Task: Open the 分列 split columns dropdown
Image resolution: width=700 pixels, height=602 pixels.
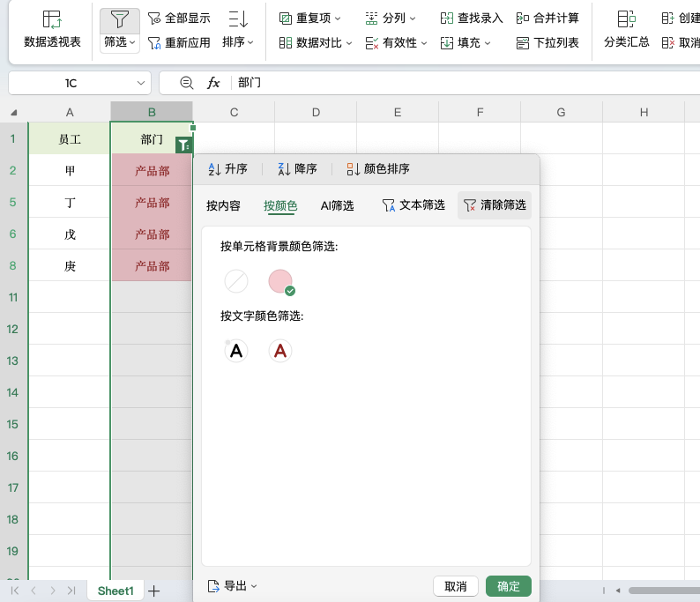Action: (x=391, y=19)
